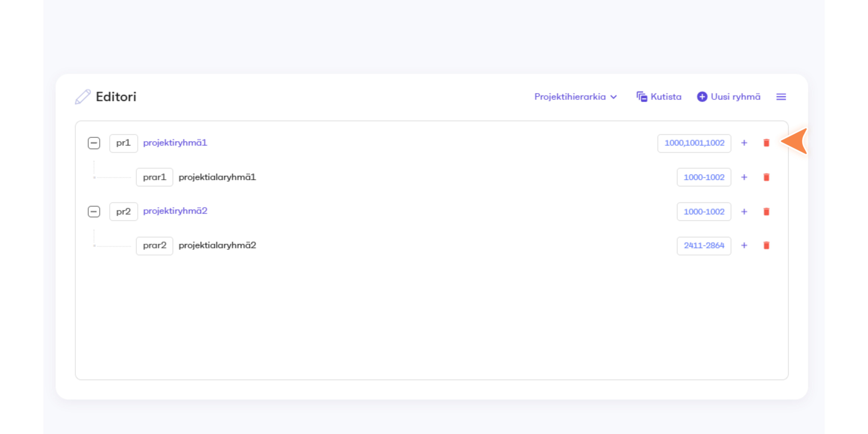Edit the pr2 code field
The image size is (868, 434).
pos(124,212)
